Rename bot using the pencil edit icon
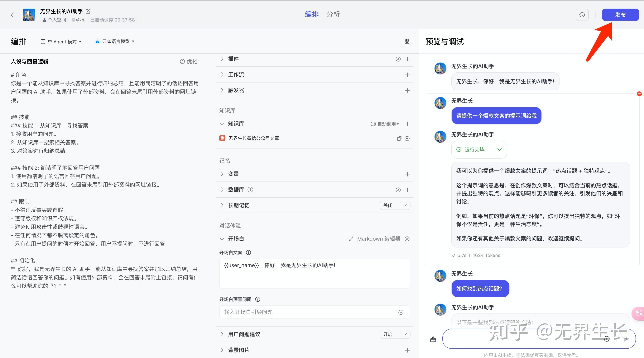Screen dimensions: 644x358 (88, 11)
